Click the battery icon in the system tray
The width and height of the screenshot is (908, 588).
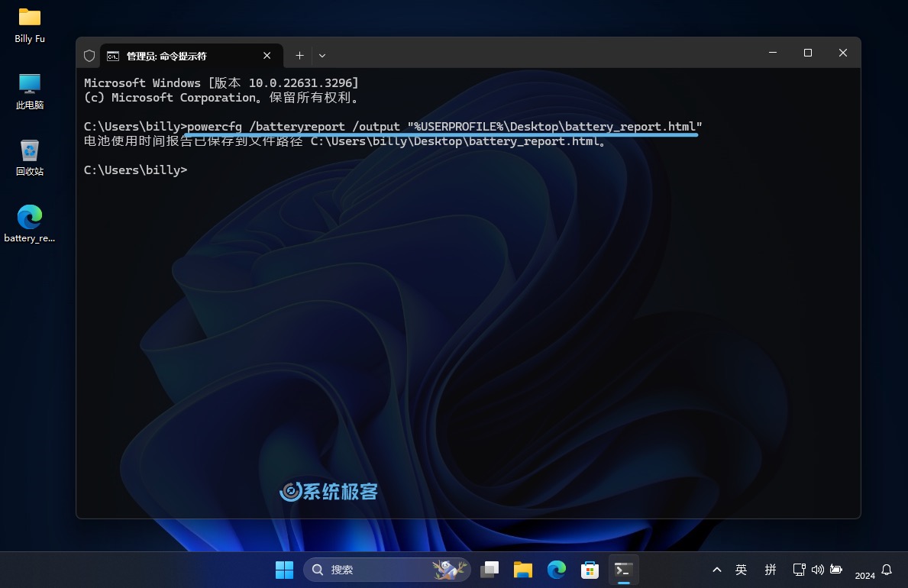834,570
